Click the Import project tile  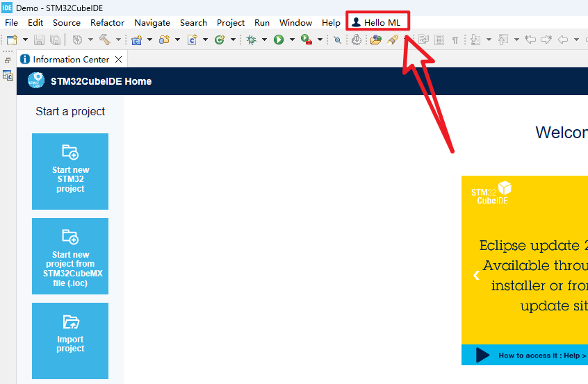click(x=70, y=340)
